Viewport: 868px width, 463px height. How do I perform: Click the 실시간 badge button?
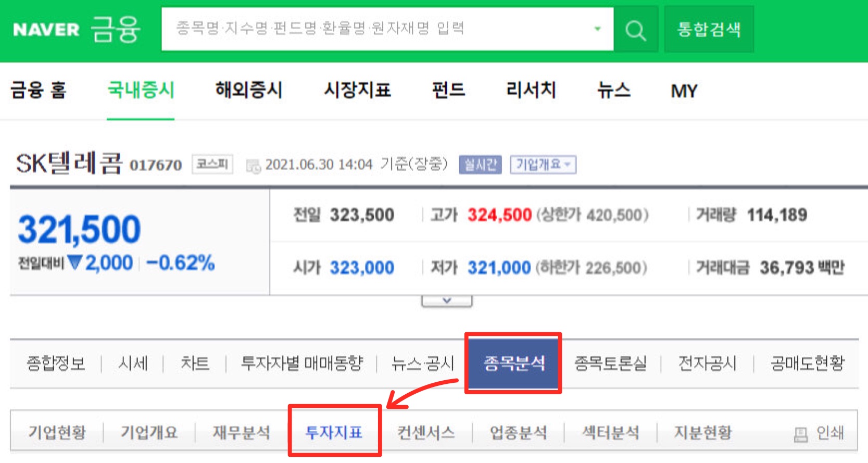(x=480, y=165)
